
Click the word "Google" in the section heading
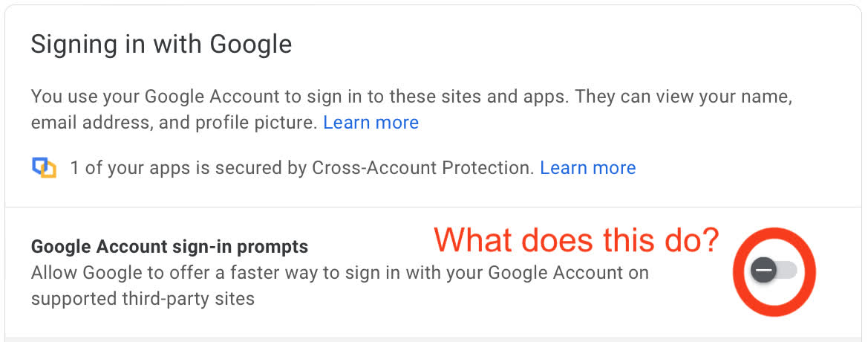pyautogui.click(x=250, y=45)
